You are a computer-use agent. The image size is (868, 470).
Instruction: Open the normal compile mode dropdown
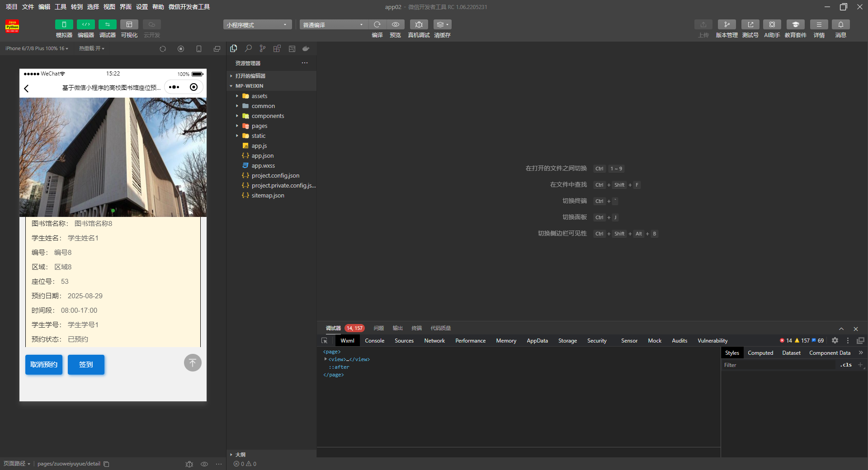(333, 25)
